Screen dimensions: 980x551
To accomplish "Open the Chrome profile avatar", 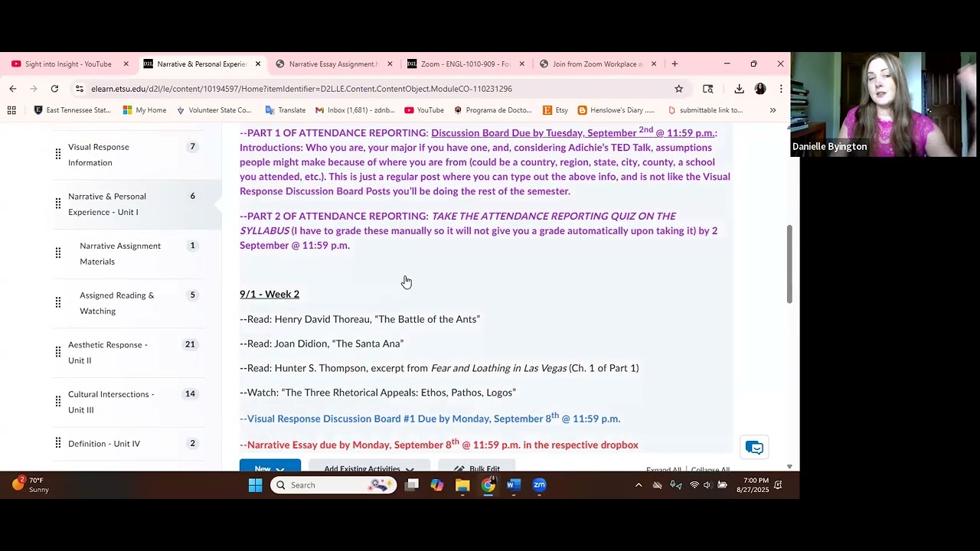I will [x=760, y=89].
